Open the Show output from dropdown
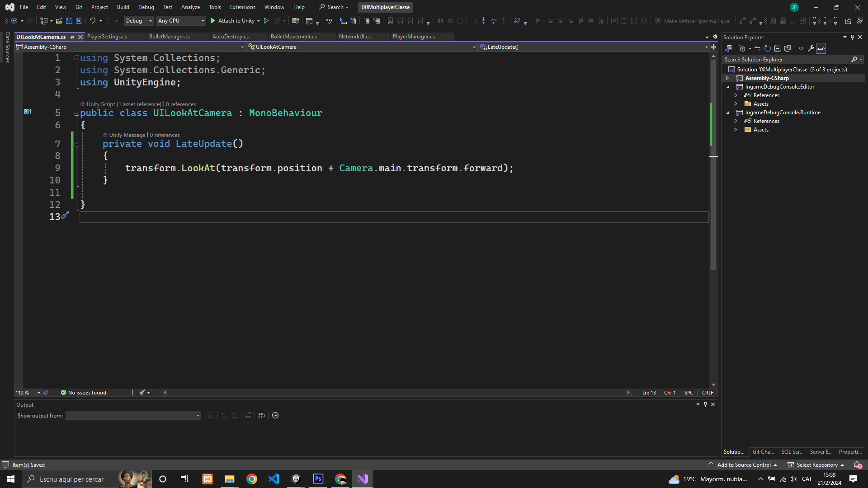The height and width of the screenshot is (488, 868). pyautogui.click(x=133, y=415)
